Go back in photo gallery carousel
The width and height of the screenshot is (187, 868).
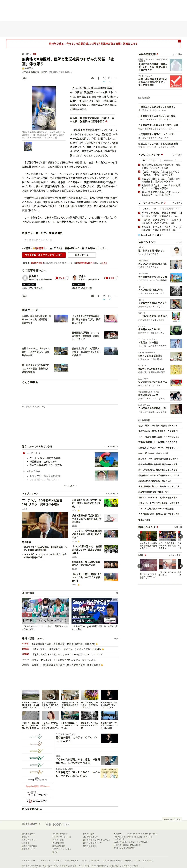[x=140, y=566]
